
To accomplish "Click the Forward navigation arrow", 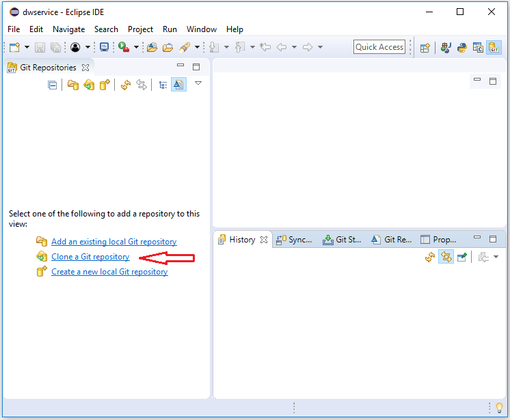I will pyautogui.click(x=308, y=47).
